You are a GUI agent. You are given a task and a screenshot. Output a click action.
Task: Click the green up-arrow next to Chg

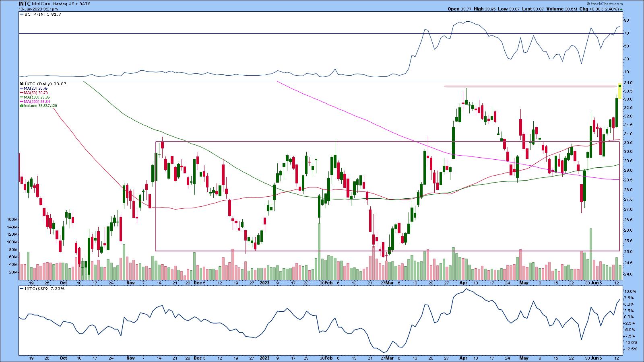pyautogui.click(x=621, y=8)
